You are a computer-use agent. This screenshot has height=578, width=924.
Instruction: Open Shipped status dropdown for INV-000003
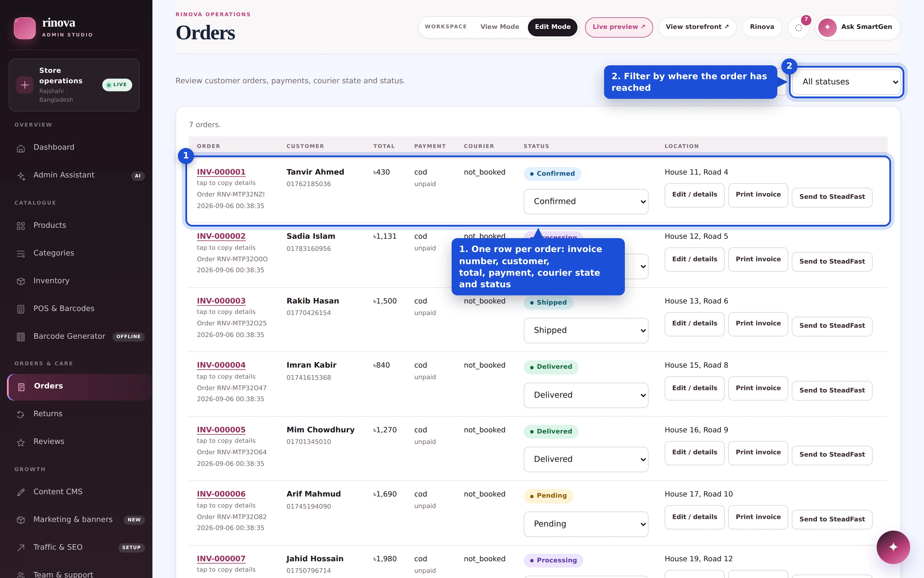click(x=586, y=330)
